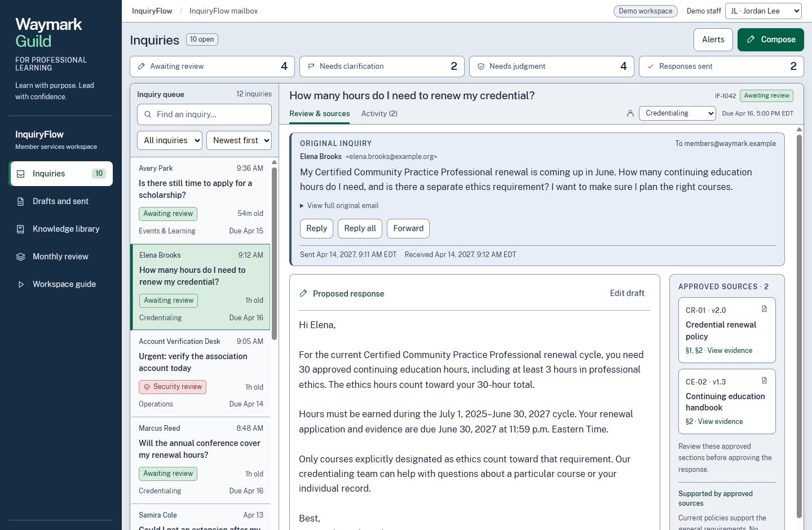The width and height of the screenshot is (812, 530).
Task: Click the inquiry queue scrollbar
Action: pos(275,251)
